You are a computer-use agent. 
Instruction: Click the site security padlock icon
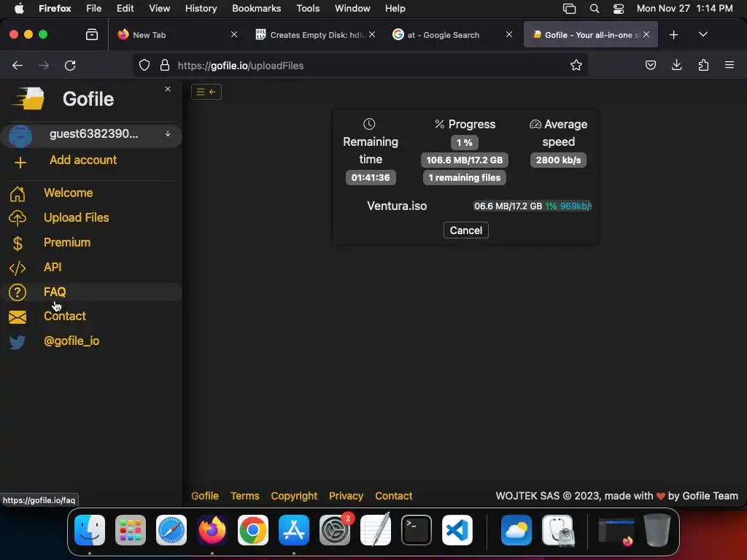(165, 65)
